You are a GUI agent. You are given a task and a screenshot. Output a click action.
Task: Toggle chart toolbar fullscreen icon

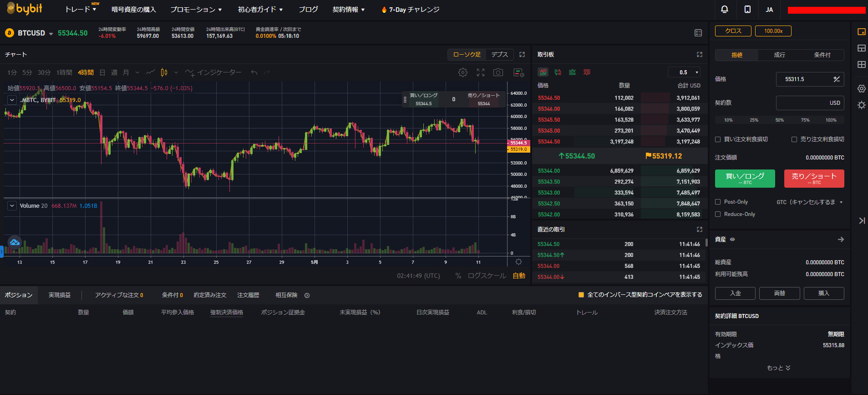tap(481, 72)
